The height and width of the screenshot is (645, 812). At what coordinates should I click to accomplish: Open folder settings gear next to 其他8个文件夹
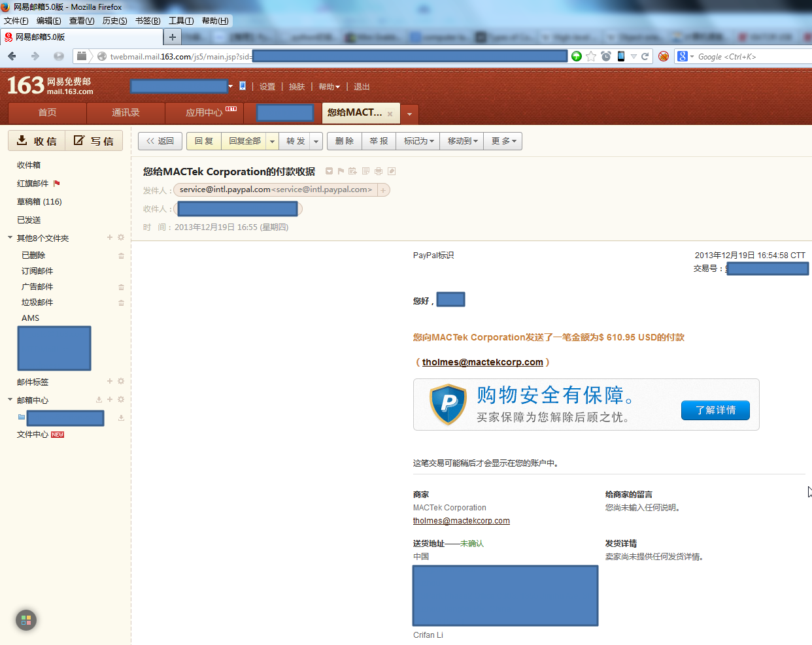click(121, 237)
